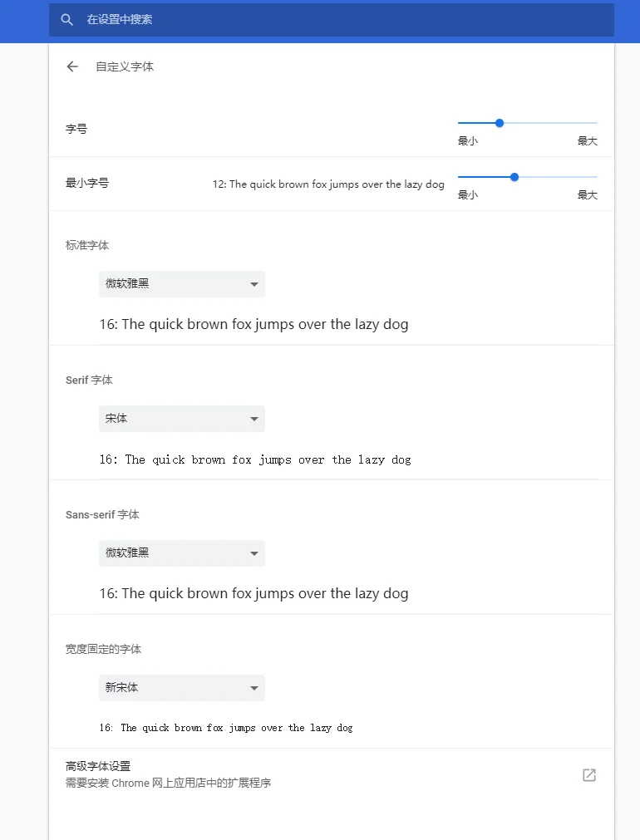Set 最小字号 slider to its 最大 end
640x840 pixels.
pos(596,177)
